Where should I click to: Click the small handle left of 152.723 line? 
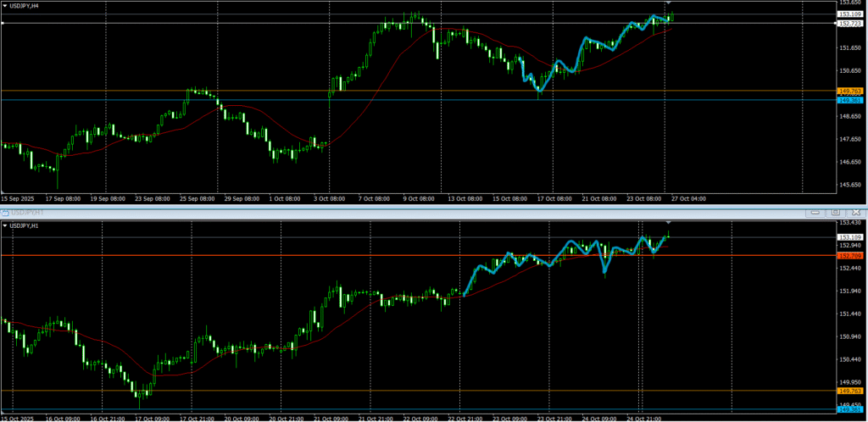pos(3,24)
